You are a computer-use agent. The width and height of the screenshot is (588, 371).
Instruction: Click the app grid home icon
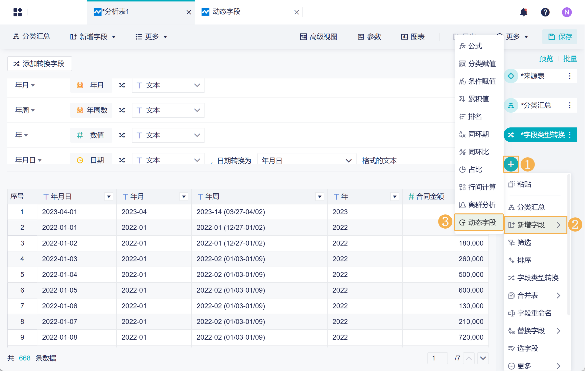pos(18,12)
